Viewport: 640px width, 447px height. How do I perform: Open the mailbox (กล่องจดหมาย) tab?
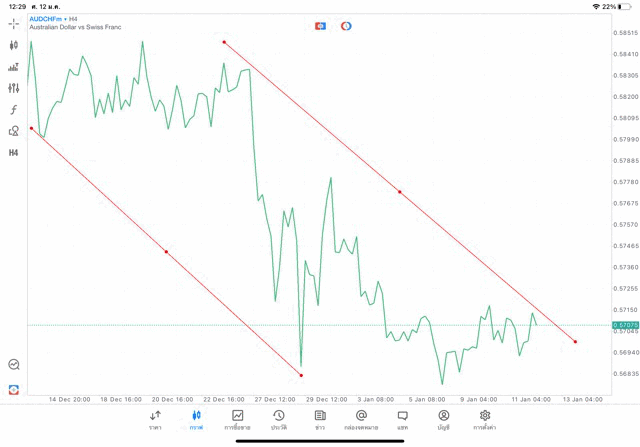click(361, 419)
